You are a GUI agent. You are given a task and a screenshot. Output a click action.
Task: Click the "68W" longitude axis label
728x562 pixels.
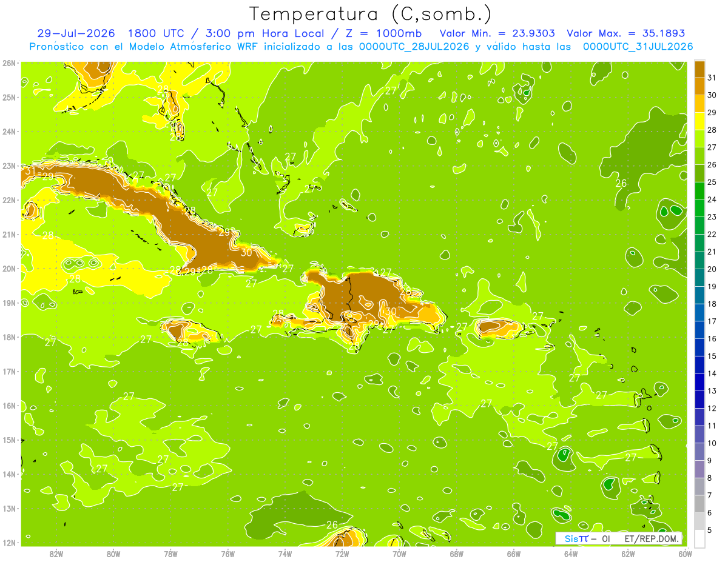click(456, 554)
